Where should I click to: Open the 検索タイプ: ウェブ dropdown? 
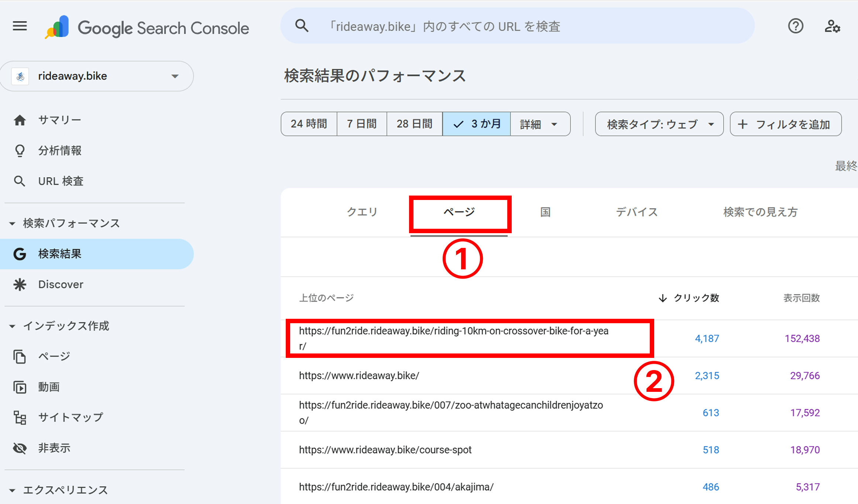point(659,124)
